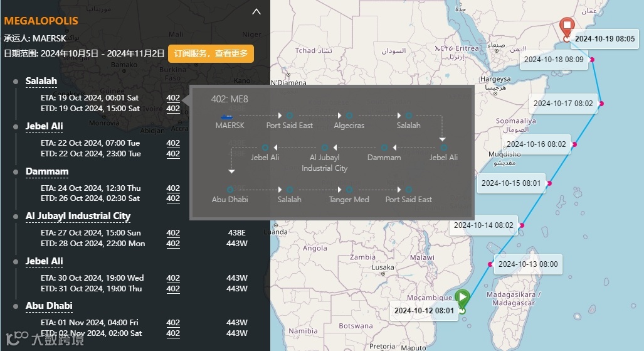
Task: Click 402 link beside Abu Dhabi ETD 02 Nov
Action: click(x=173, y=333)
